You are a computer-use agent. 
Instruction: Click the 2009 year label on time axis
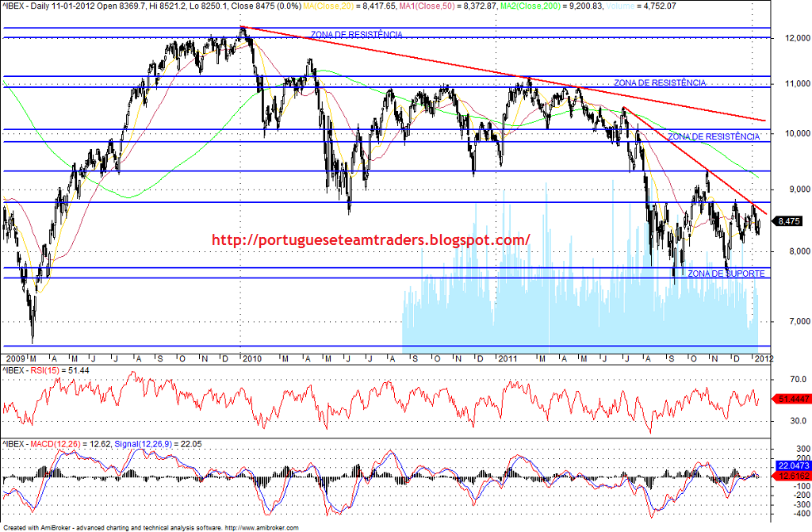[15, 358]
